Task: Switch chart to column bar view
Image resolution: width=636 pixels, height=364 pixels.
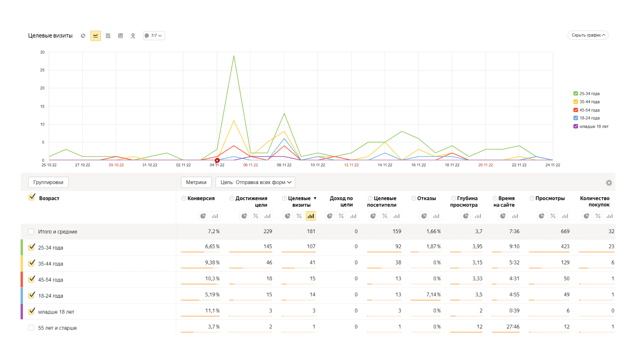Action: pyautogui.click(x=121, y=36)
